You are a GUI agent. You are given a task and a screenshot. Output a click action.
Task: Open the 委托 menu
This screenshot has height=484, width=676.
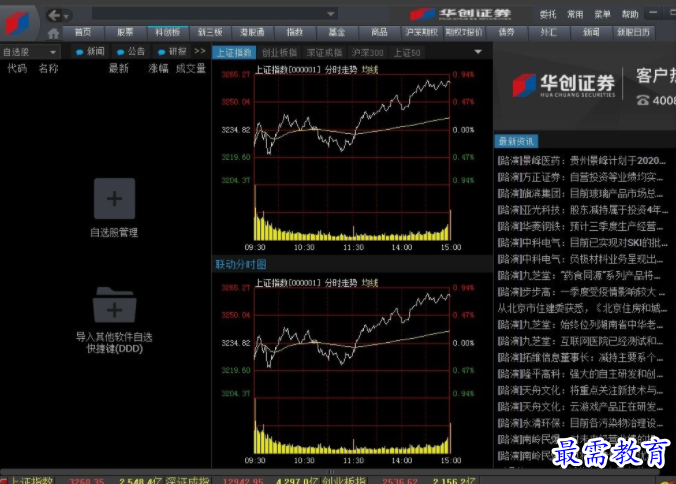click(x=548, y=15)
